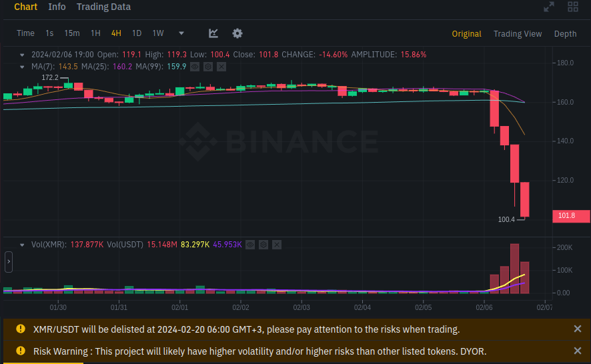Click the Risk Warning exclamation icon
591x364 pixels.
(x=21, y=351)
